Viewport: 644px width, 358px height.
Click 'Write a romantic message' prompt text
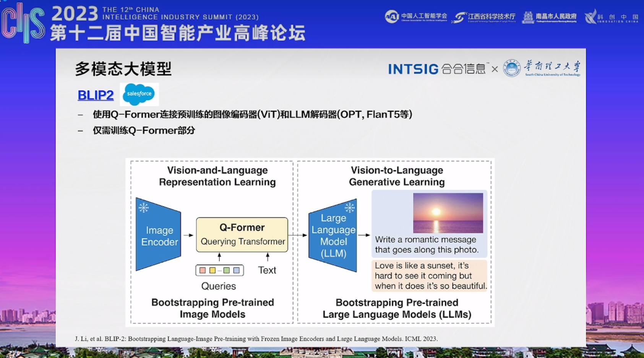click(x=427, y=244)
